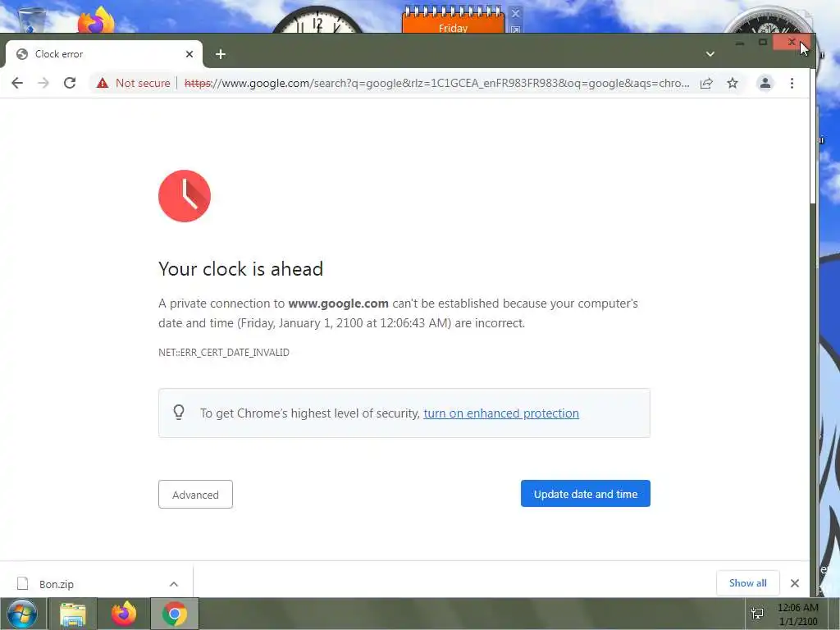Close the Clock error tab
This screenshot has height=630, width=840.
[x=189, y=54]
